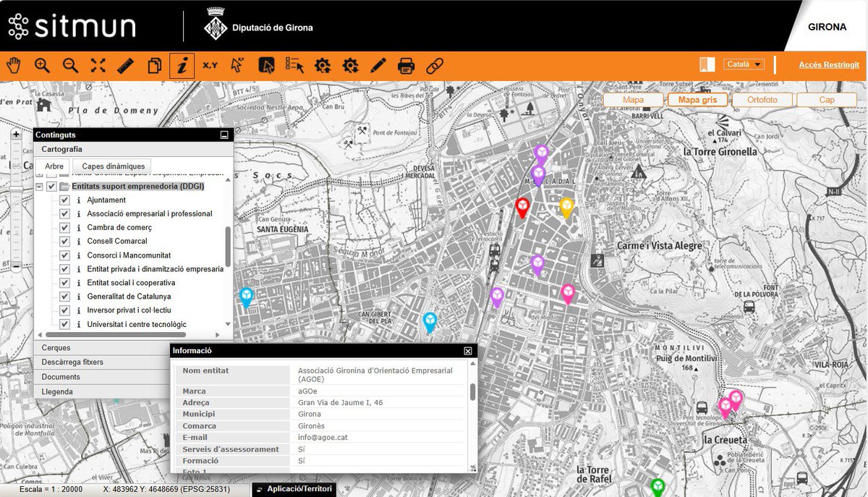868x497 pixels.
Task: Collapse the Cartografia section header
Action: click(x=134, y=149)
